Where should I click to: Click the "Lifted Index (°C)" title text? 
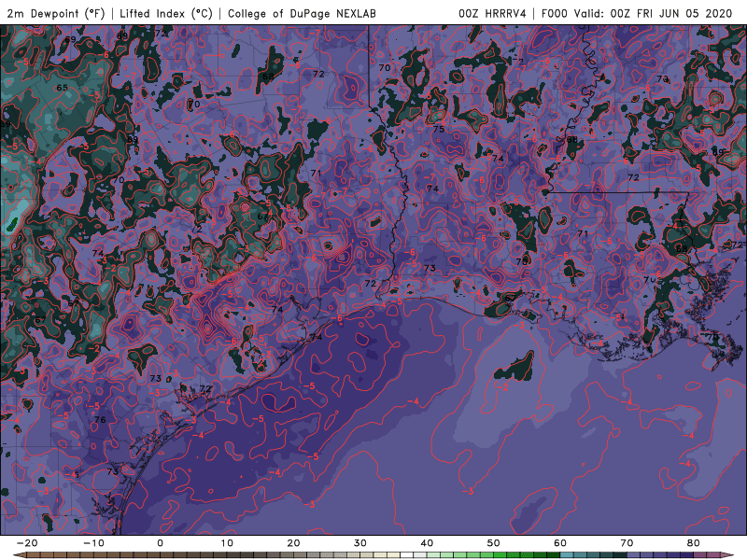[x=166, y=13]
